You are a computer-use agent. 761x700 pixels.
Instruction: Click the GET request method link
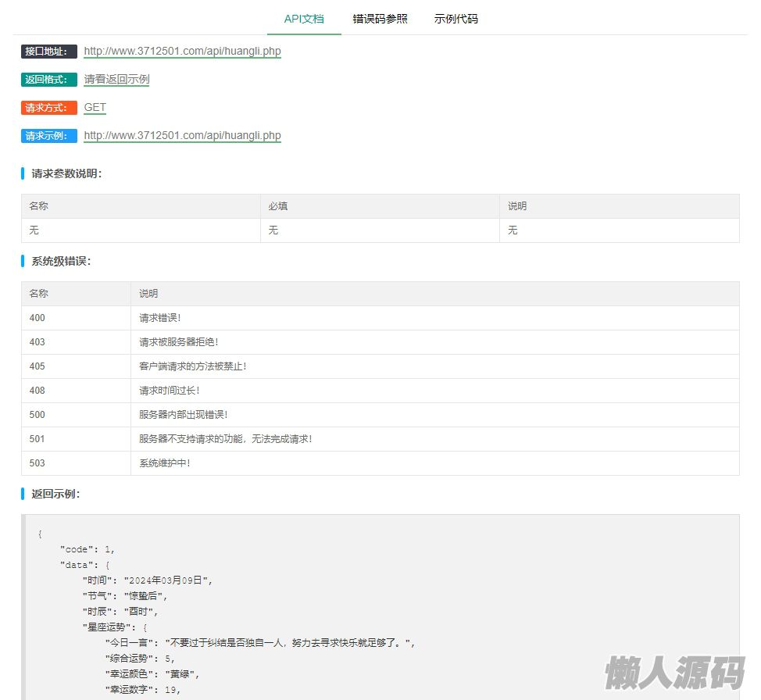(95, 108)
